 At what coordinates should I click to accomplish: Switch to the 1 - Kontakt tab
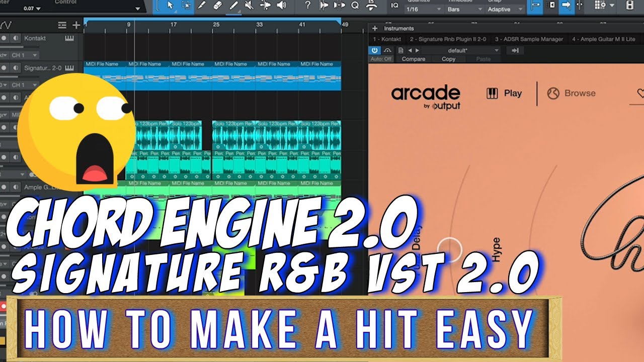[387, 39]
